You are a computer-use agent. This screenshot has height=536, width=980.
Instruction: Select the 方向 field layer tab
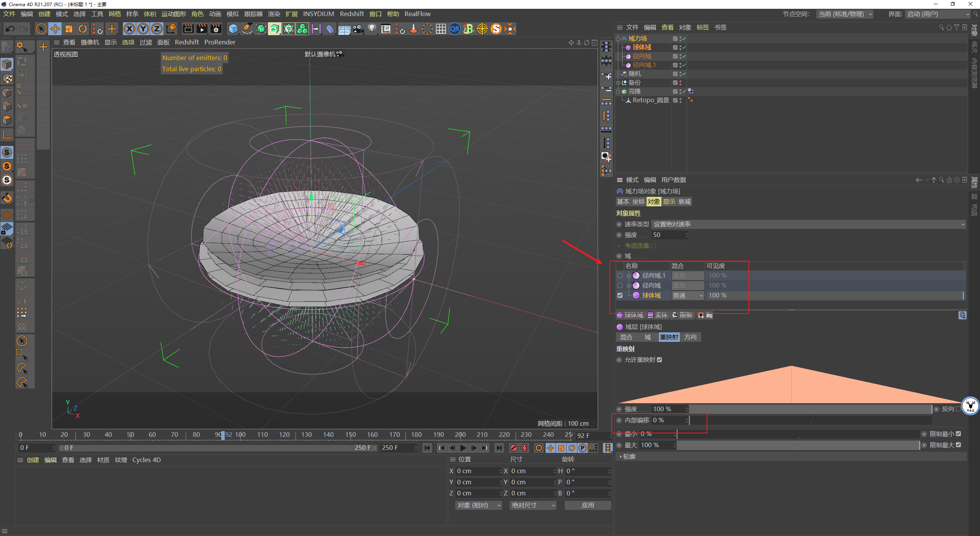coord(690,337)
